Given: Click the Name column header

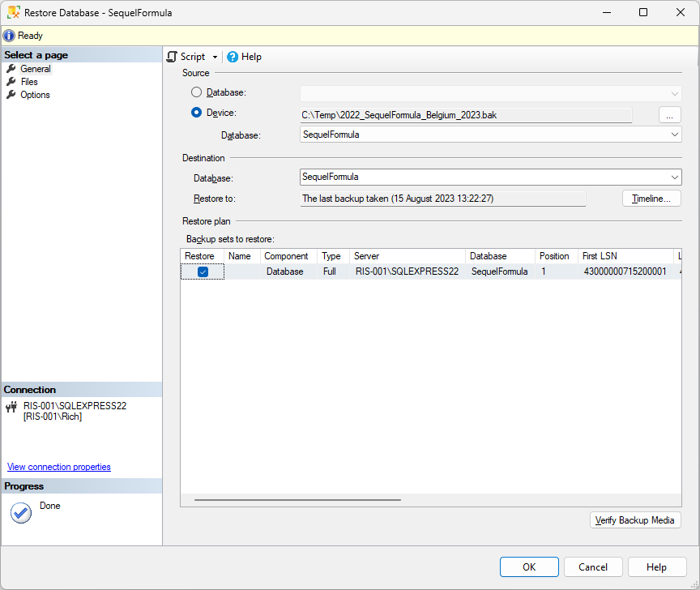Looking at the screenshot, I should [x=242, y=256].
